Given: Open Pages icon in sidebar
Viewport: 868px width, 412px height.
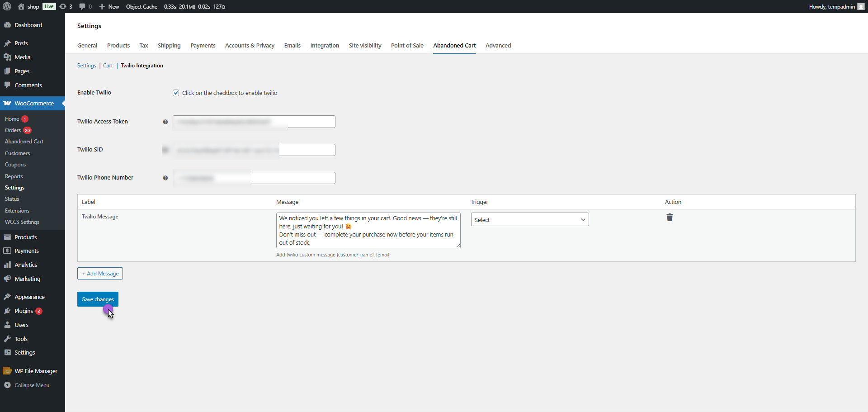Looking at the screenshot, I should (x=7, y=71).
